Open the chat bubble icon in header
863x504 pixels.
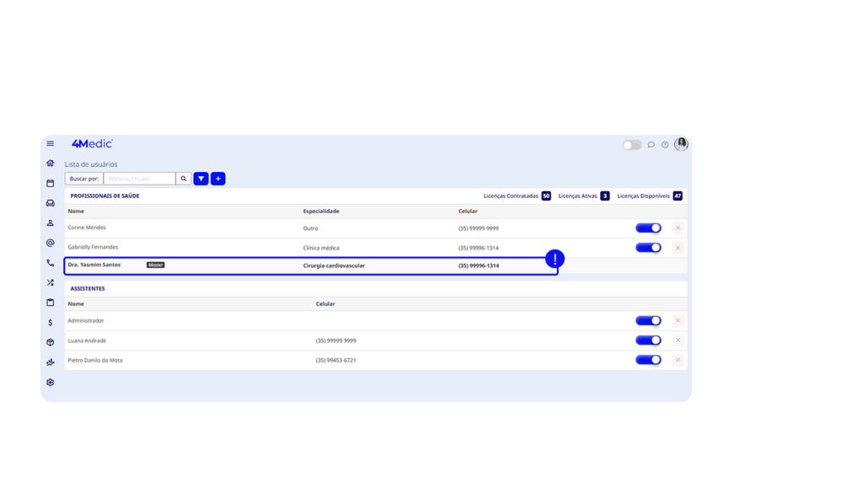[x=651, y=145]
